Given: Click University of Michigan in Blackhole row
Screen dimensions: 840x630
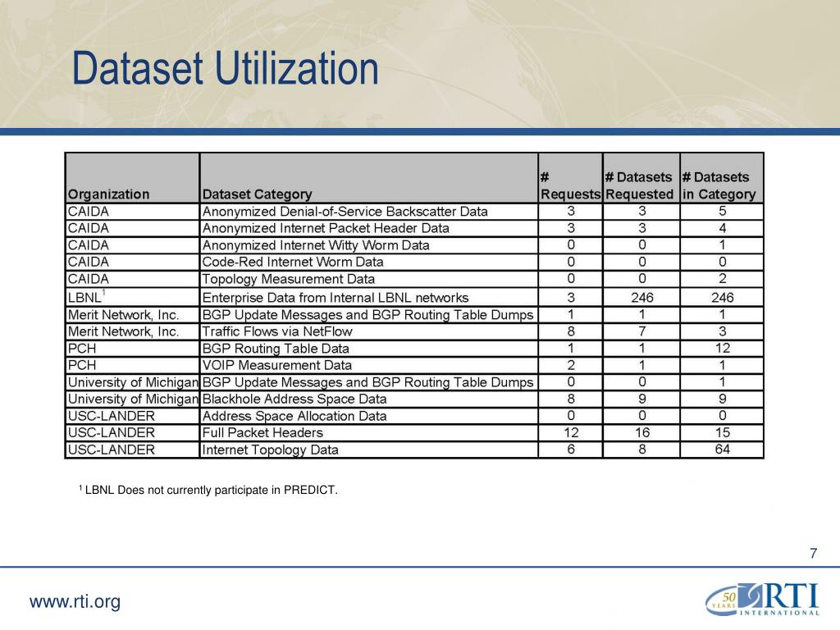Looking at the screenshot, I should 133,399.
